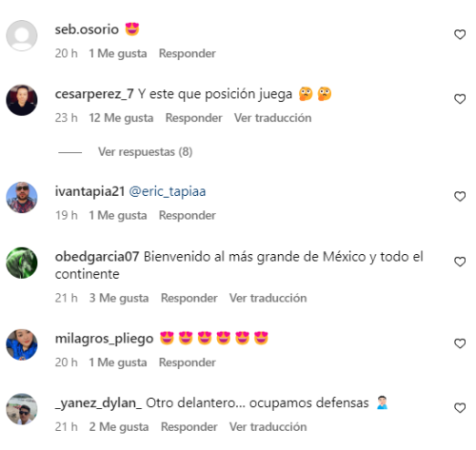Viewport: 476px width, 450px height.
Task: View the 12 Me gusta likes list
Action: (121, 118)
